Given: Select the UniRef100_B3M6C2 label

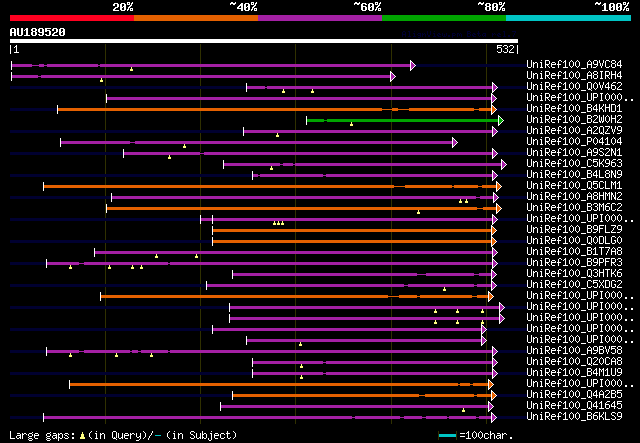Looking at the screenshot, I should pos(574,207).
